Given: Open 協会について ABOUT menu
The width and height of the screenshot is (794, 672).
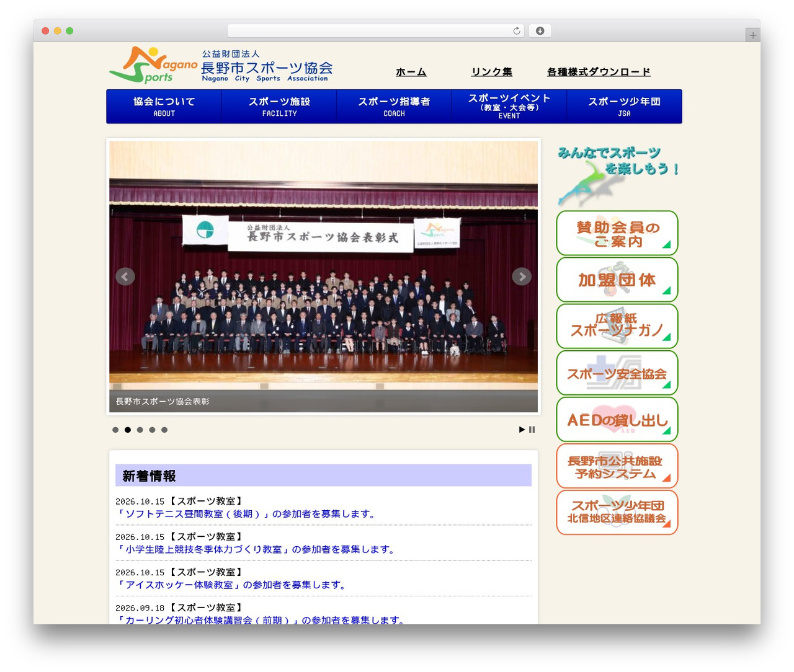Looking at the screenshot, I should pyautogui.click(x=164, y=107).
